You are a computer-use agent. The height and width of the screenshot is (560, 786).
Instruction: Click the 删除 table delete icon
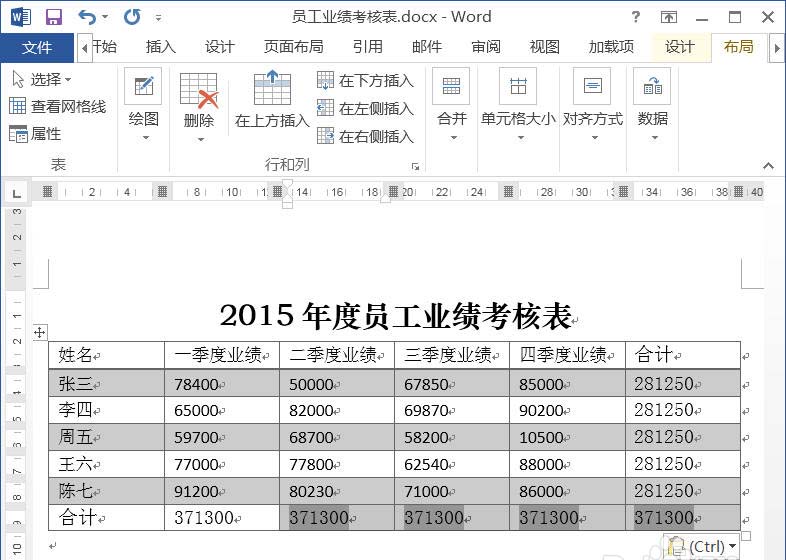tap(199, 90)
